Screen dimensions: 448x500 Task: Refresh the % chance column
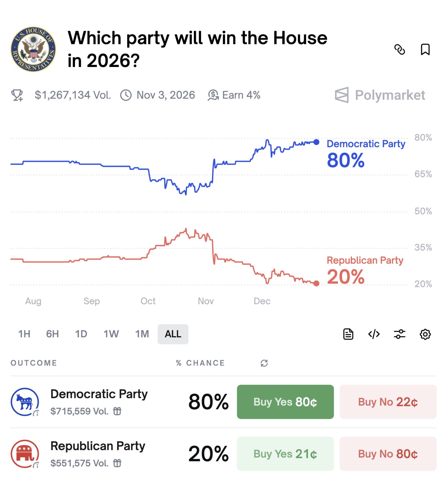[264, 363]
